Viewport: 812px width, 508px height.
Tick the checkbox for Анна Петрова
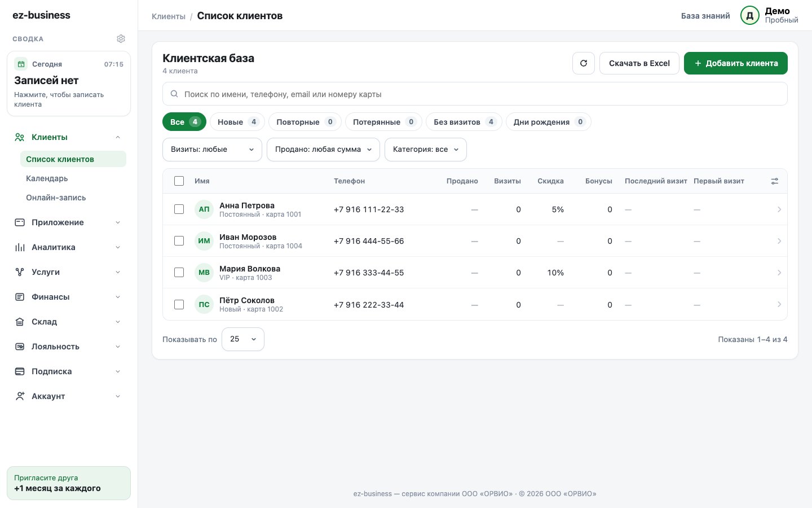[x=179, y=209]
